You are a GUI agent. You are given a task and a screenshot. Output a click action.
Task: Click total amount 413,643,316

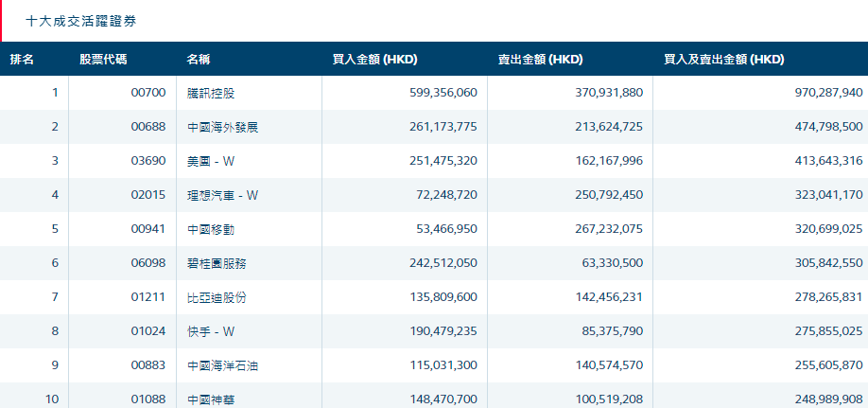tap(828, 161)
